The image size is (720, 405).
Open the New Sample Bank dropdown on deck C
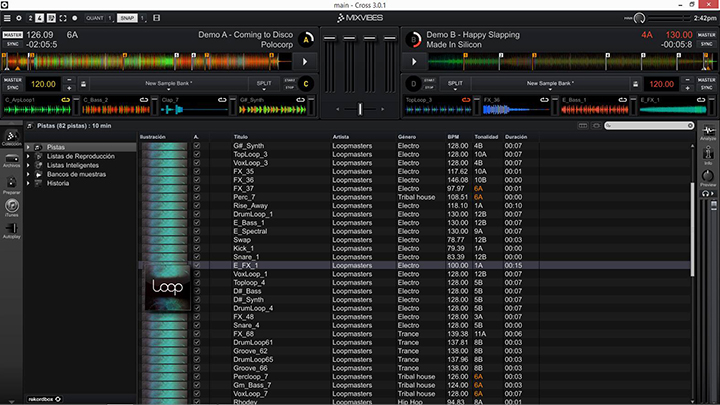pyautogui.click(x=169, y=84)
